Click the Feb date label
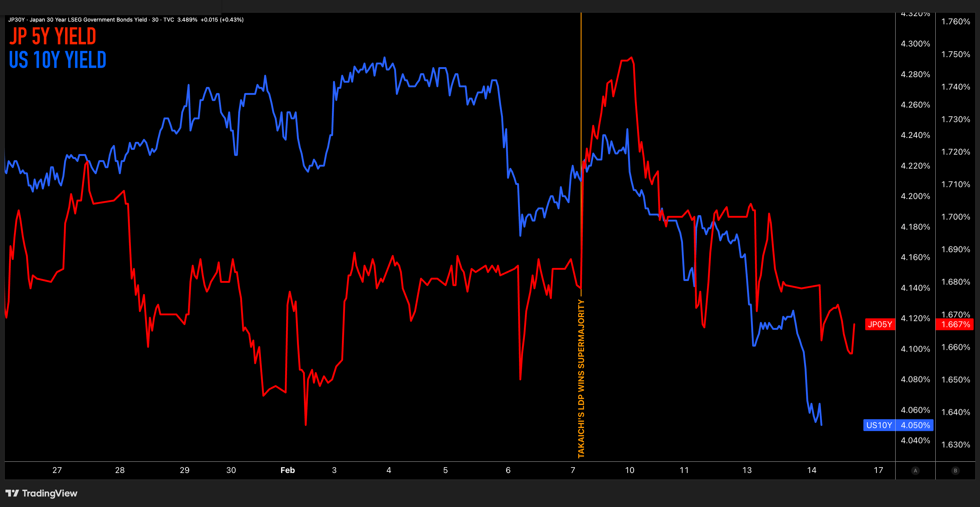The height and width of the screenshot is (507, 980). (288, 470)
